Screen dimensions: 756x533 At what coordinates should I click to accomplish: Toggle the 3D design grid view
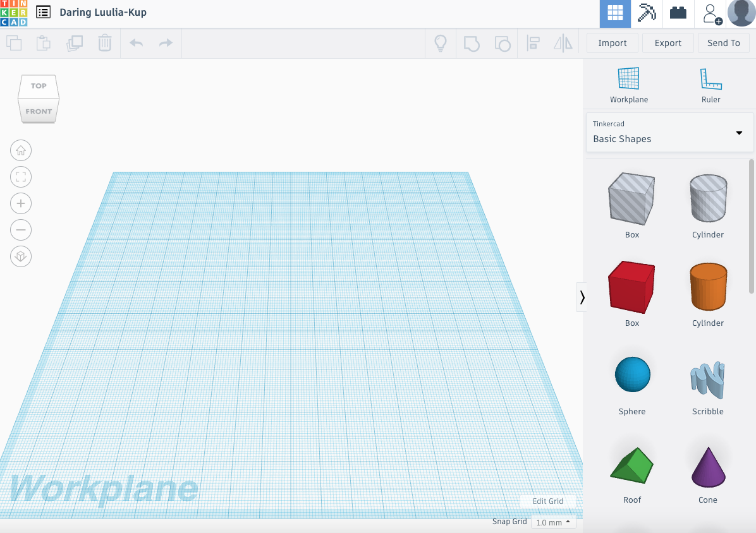pos(614,13)
